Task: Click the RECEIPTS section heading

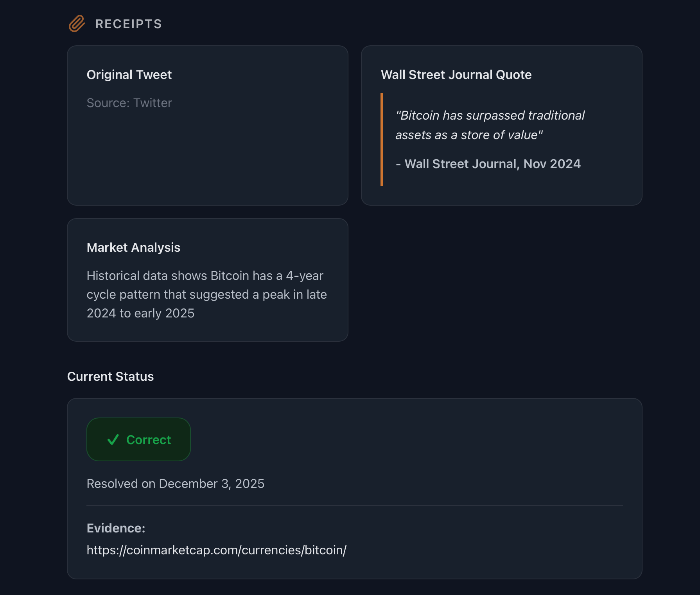Action: click(128, 23)
